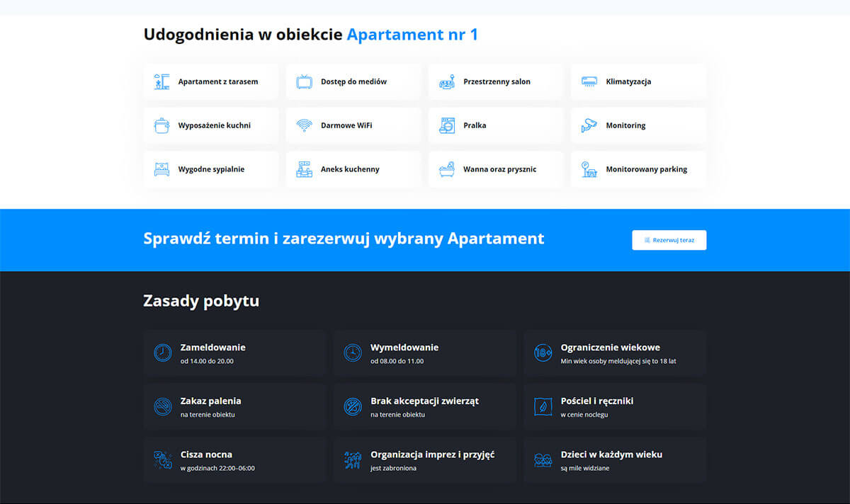Click the bed icon for Wygodne sypialnie
Image resolution: width=850 pixels, height=504 pixels.
pyautogui.click(x=162, y=169)
